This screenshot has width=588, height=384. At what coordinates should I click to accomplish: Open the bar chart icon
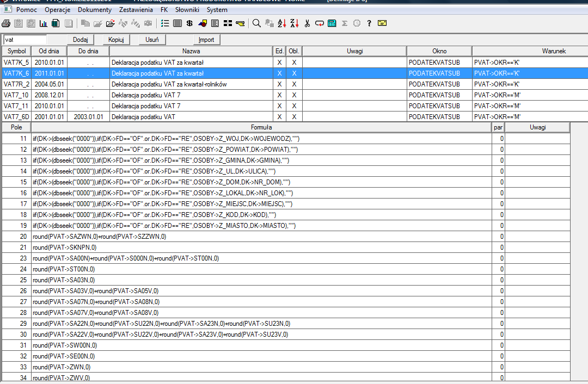[43, 23]
